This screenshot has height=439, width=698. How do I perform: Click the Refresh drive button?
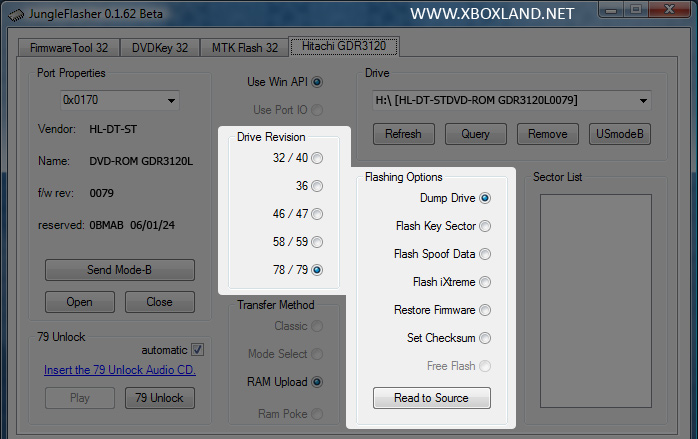point(403,134)
